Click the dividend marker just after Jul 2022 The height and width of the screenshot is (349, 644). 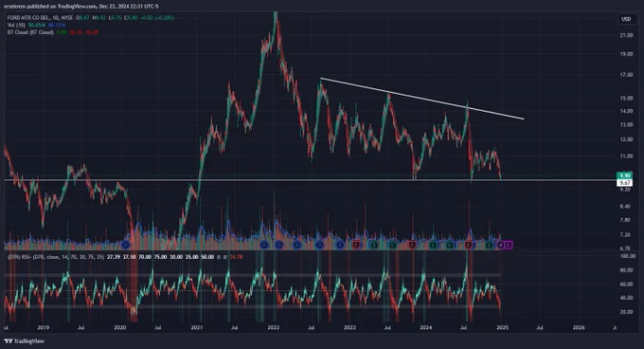click(x=319, y=245)
